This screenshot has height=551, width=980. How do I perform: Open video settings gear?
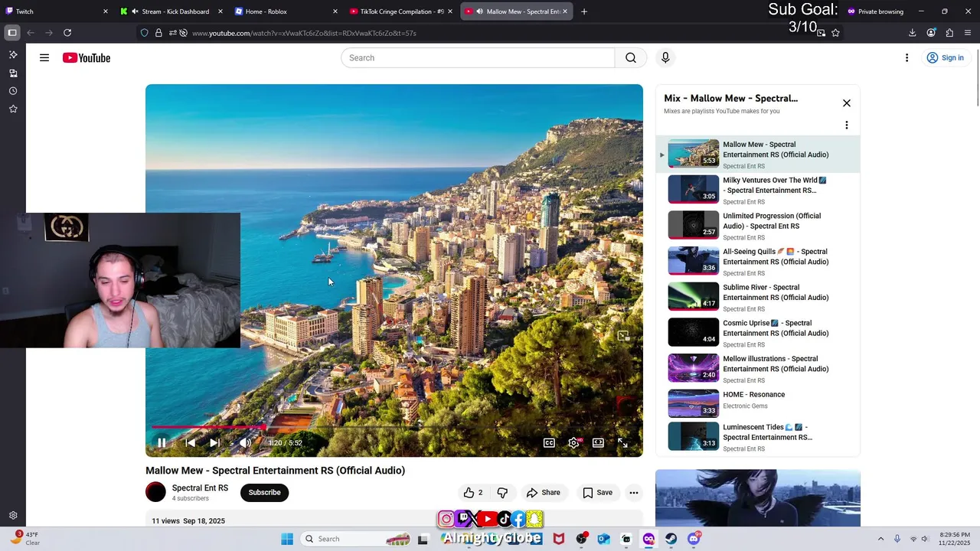click(573, 443)
